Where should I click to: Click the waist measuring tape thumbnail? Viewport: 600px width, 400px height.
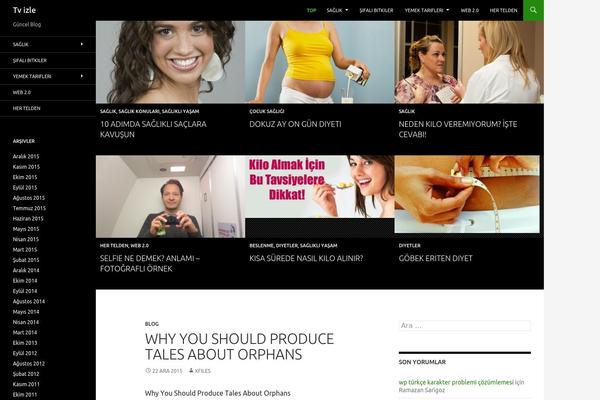(467, 194)
